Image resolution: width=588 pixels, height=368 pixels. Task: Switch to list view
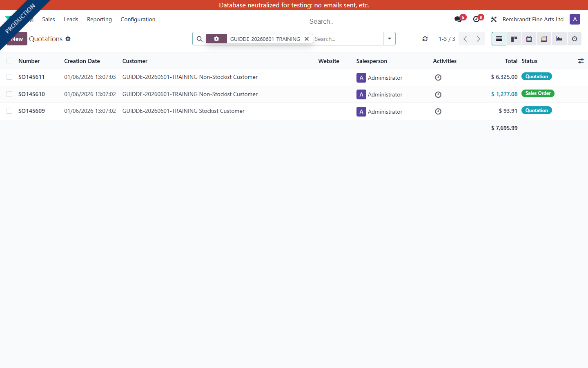pos(499,39)
